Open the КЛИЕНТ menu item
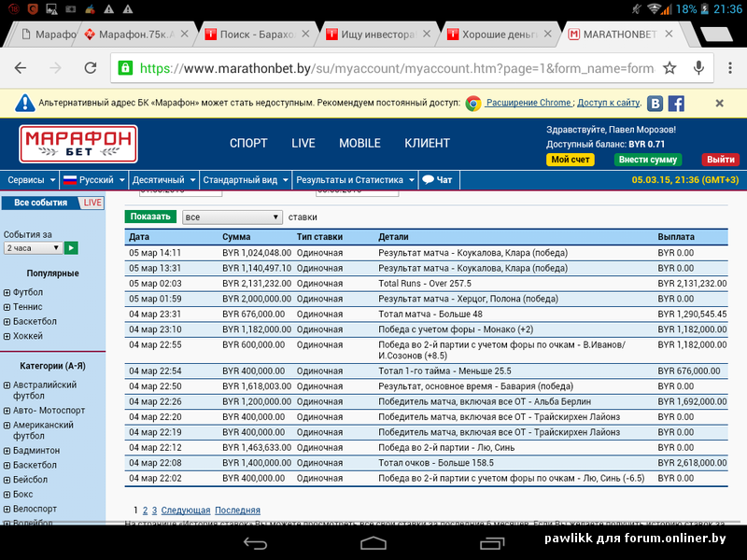 [x=427, y=144]
